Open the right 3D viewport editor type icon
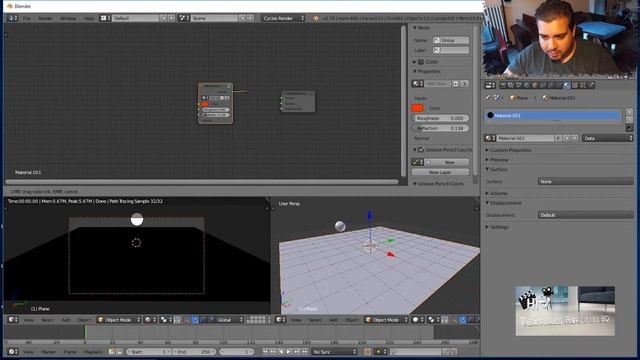640x360 pixels. point(280,320)
